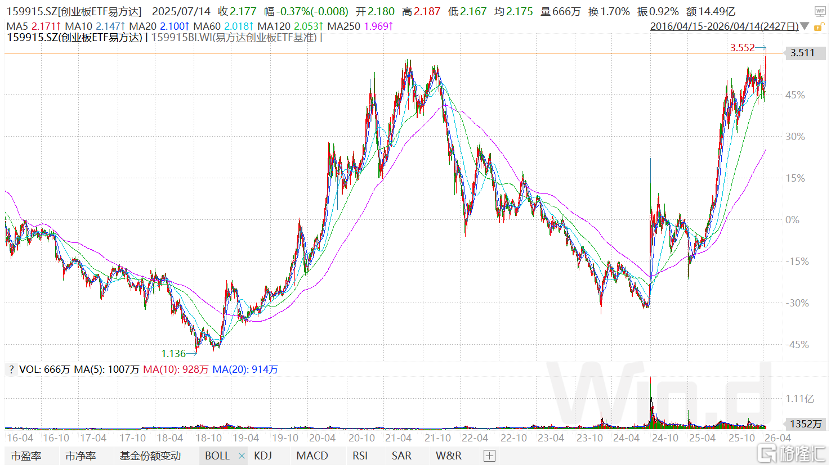
Task: Click the volume 量 666万 in header
Action: pos(560,11)
